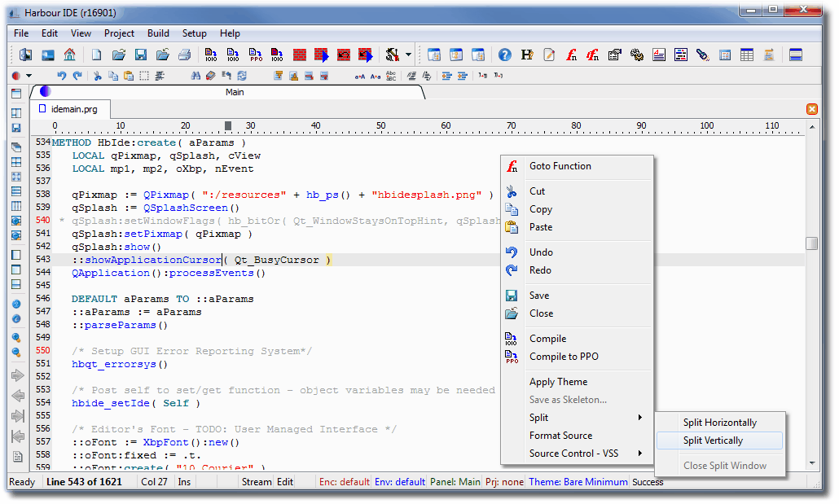The image size is (839, 504).
Task: Click the scissors cut icon in edit toolbar
Action: pyautogui.click(x=98, y=76)
